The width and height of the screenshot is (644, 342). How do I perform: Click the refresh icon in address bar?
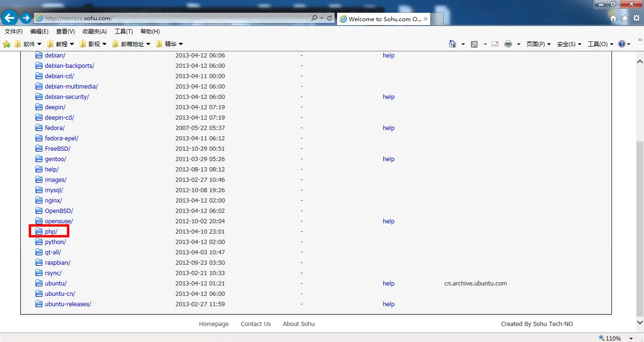pos(329,18)
